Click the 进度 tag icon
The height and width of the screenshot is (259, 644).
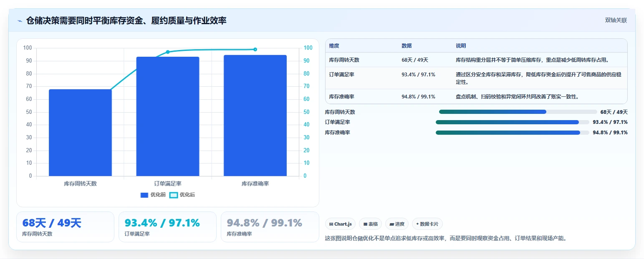click(391, 224)
